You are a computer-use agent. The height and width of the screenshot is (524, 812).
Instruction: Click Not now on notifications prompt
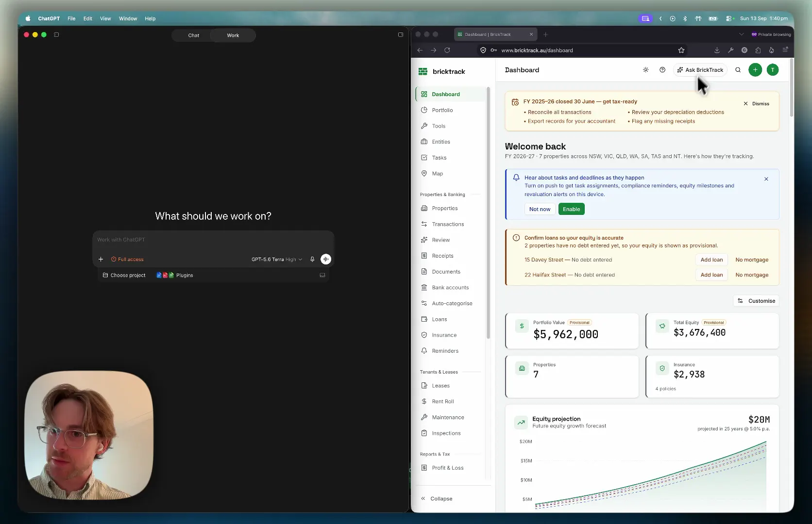[540, 209]
